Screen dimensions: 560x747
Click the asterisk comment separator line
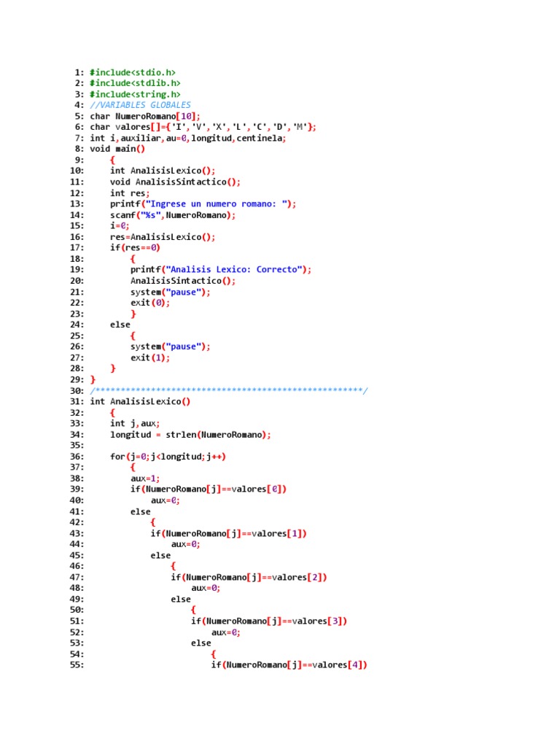tap(229, 391)
